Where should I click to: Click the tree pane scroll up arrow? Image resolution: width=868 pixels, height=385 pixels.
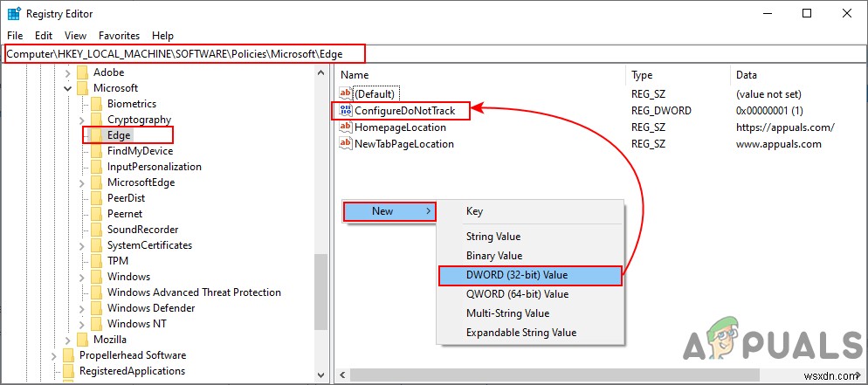(321, 72)
